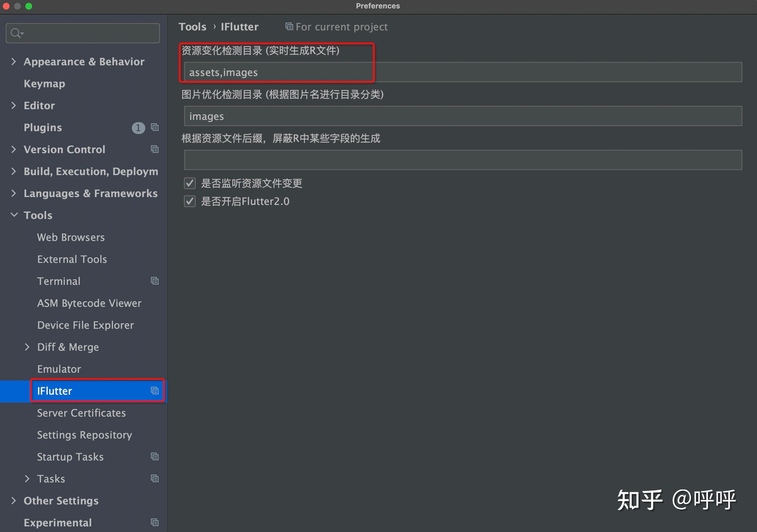Click the green zoom button in the title bar
This screenshot has width=757, height=532.
(29, 6)
